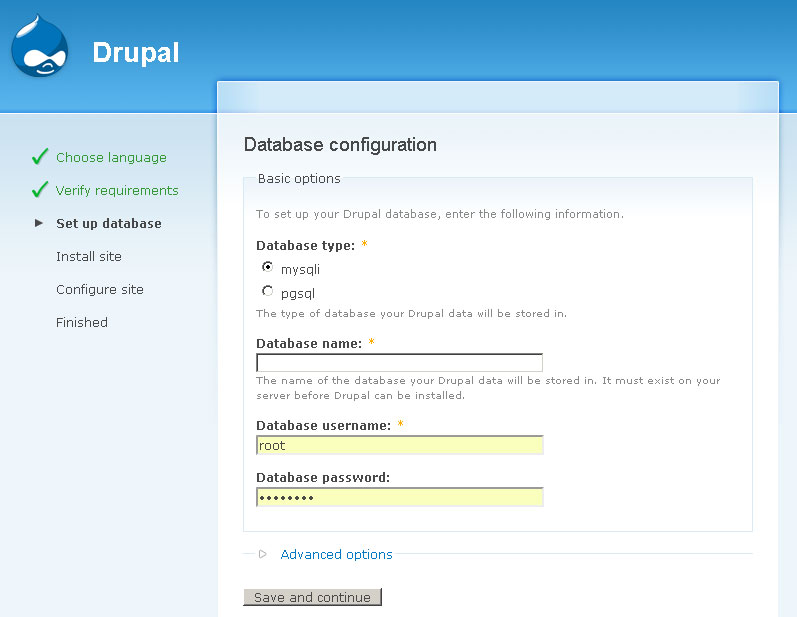Click Save and continue button
Screen dimensions: 797x617
click(x=312, y=597)
